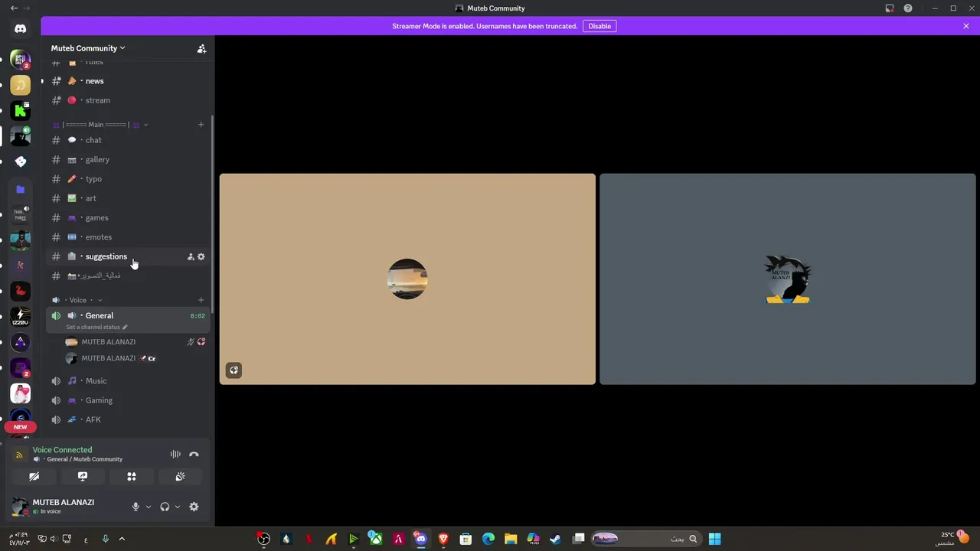Open the games channel
The height and width of the screenshot is (551, 980).
pos(128,218)
